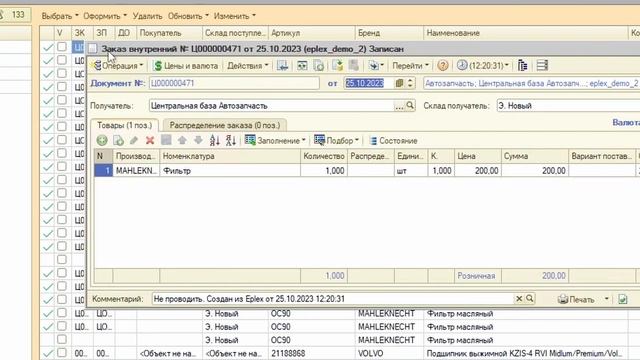Toggle the checkbox in the VOLVO row

pyautogui.click(x=62, y=353)
